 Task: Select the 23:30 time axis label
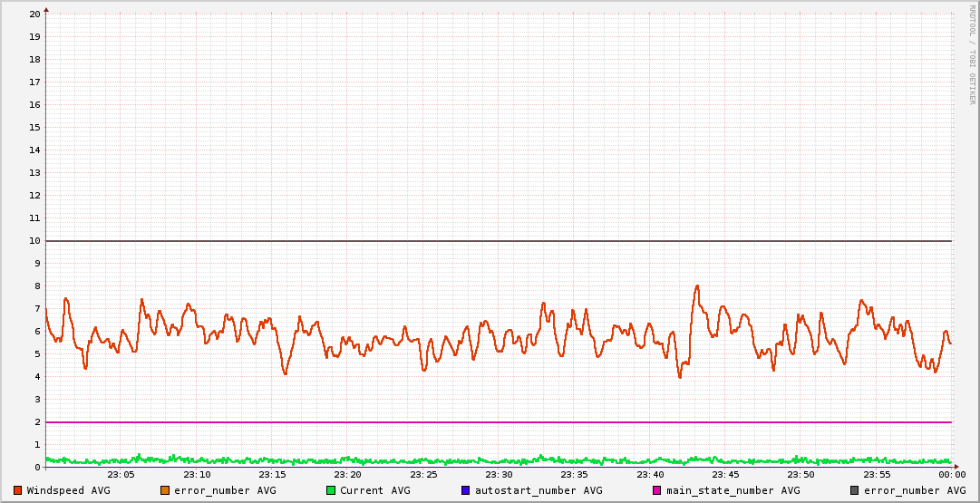coord(499,474)
